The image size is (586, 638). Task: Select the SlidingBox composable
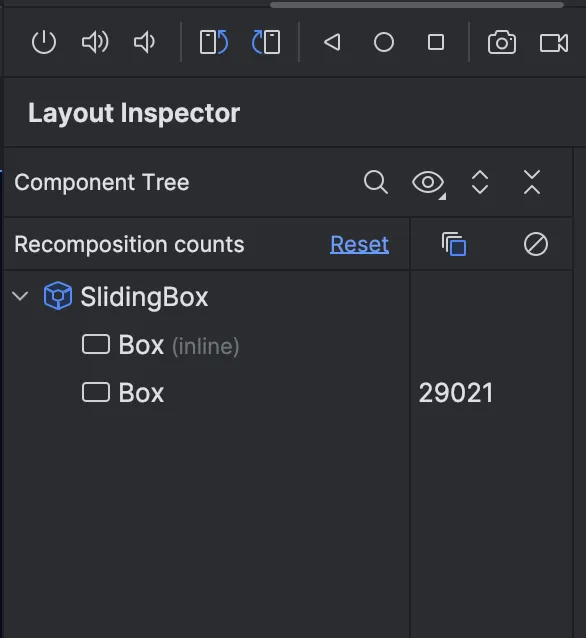144,297
